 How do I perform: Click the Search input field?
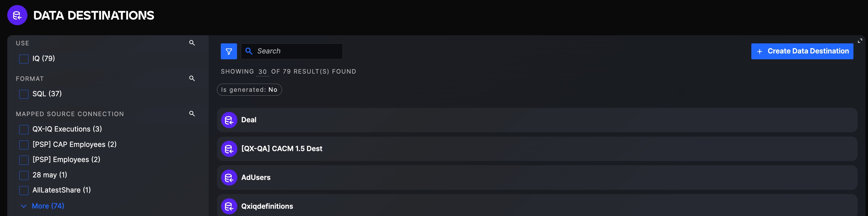tap(297, 51)
